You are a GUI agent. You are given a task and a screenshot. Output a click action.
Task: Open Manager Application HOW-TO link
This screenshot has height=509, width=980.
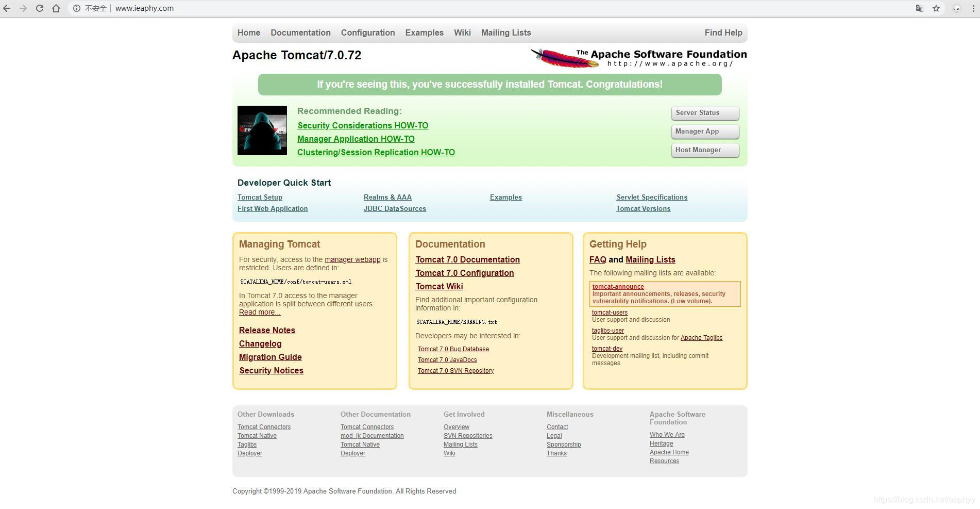(x=356, y=139)
